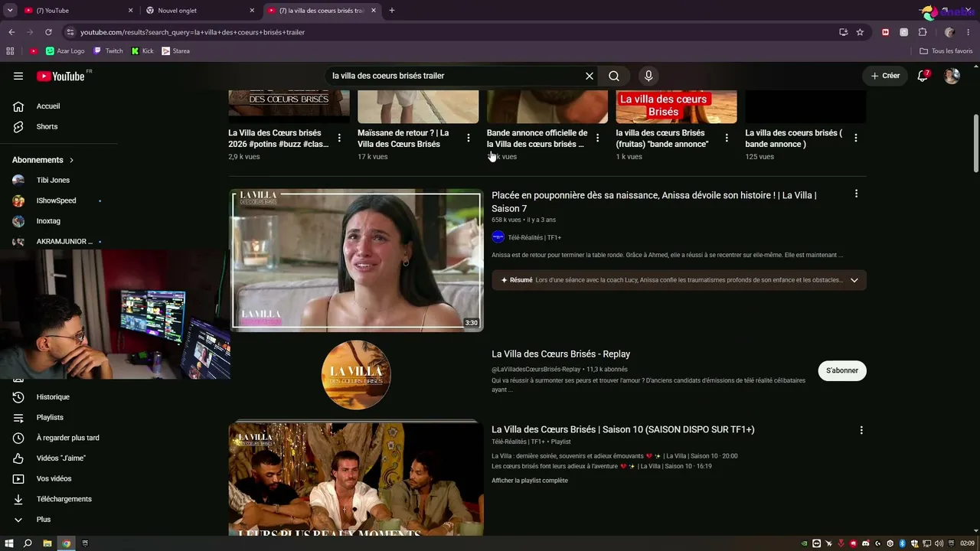Open options for "Maïssane de retour" video
Image resolution: width=980 pixels, height=551 pixels.
[x=469, y=138]
